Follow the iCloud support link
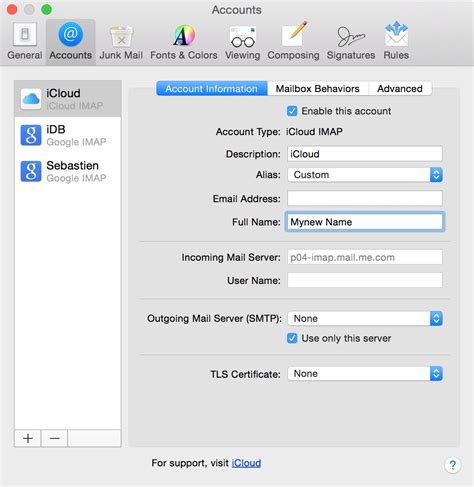The image size is (474, 487). point(246,463)
